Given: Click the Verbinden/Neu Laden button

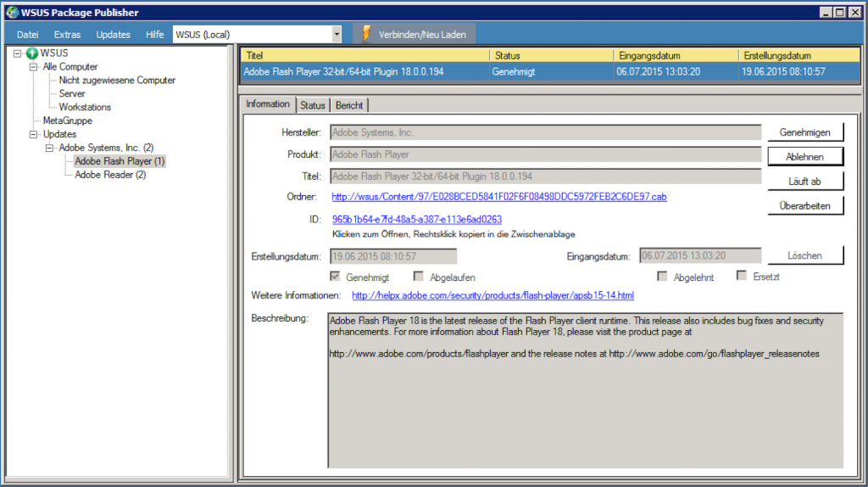Looking at the screenshot, I should coord(414,34).
